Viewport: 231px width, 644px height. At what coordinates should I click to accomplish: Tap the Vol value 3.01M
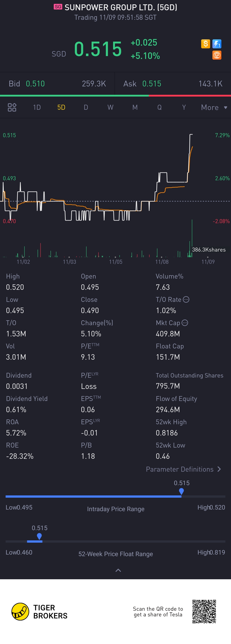(16, 357)
